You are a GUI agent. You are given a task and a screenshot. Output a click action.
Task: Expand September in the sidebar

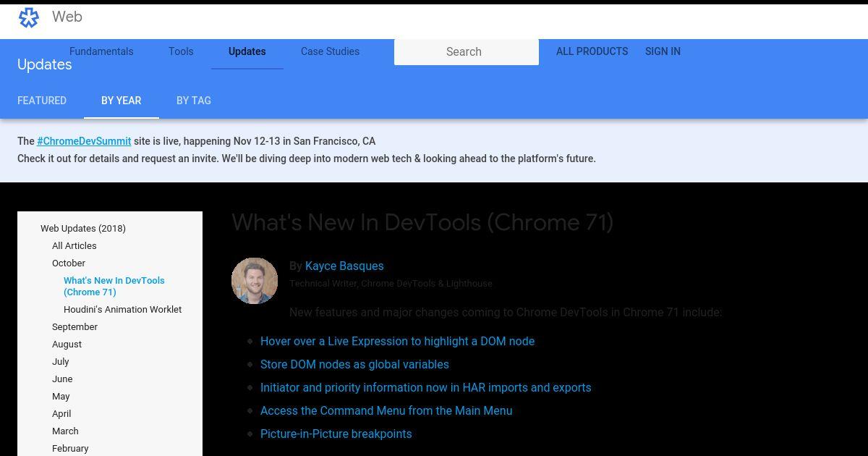[75, 326]
